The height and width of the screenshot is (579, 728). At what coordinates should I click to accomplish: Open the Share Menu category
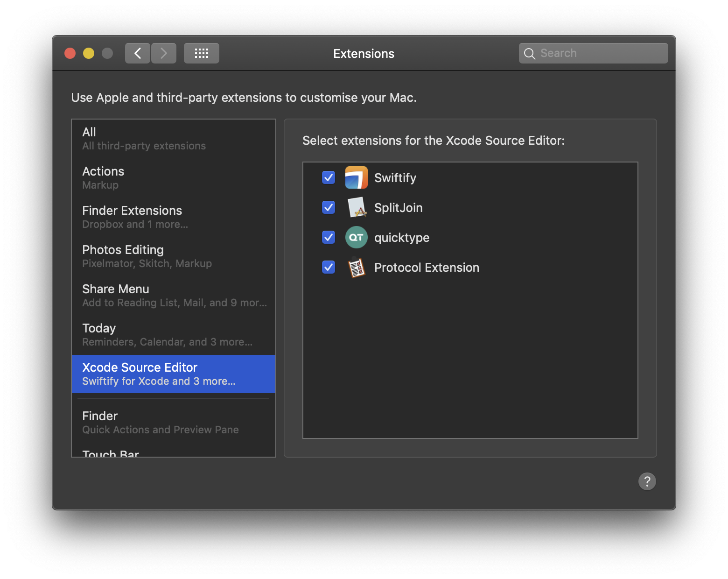tap(174, 296)
